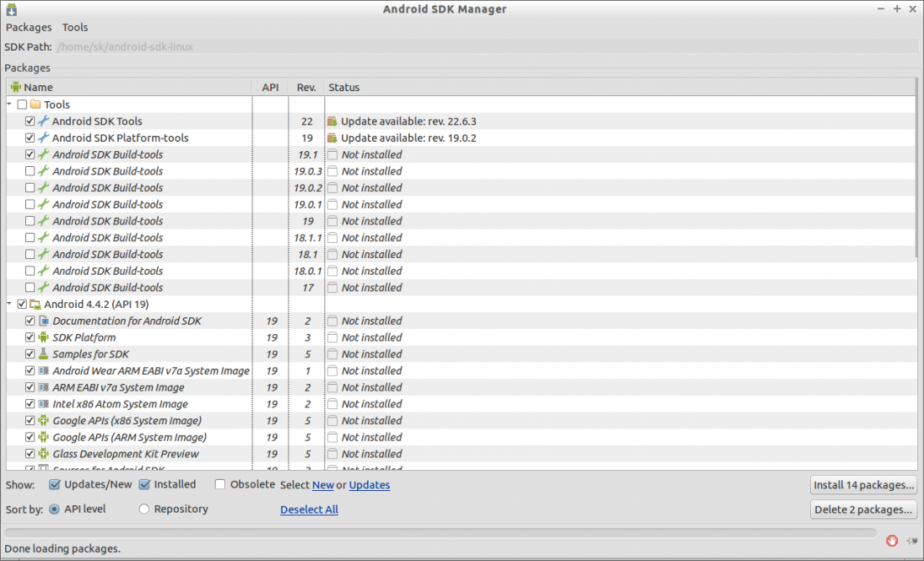Click the Updates selection link
This screenshot has width=924, height=561.
pyautogui.click(x=370, y=485)
